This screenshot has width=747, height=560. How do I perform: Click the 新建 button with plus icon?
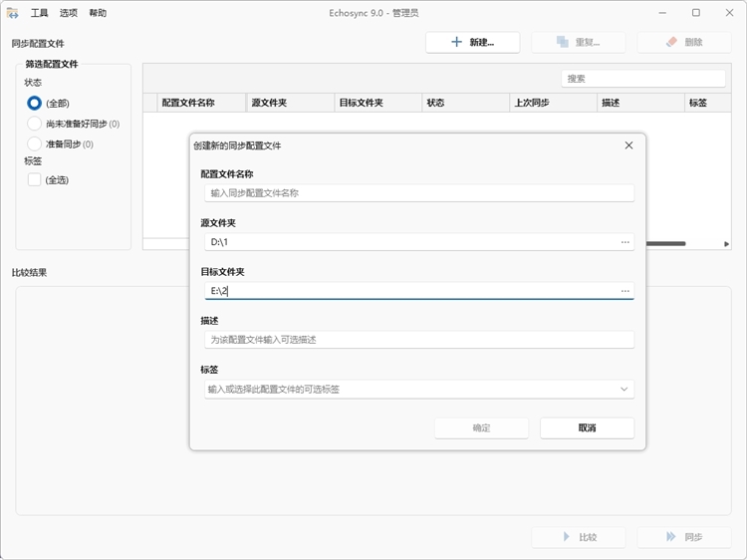472,42
